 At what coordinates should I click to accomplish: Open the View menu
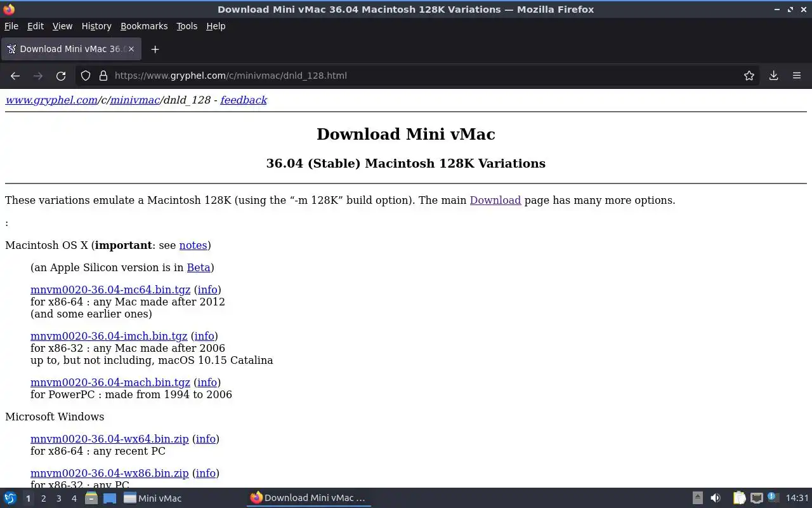(x=62, y=26)
